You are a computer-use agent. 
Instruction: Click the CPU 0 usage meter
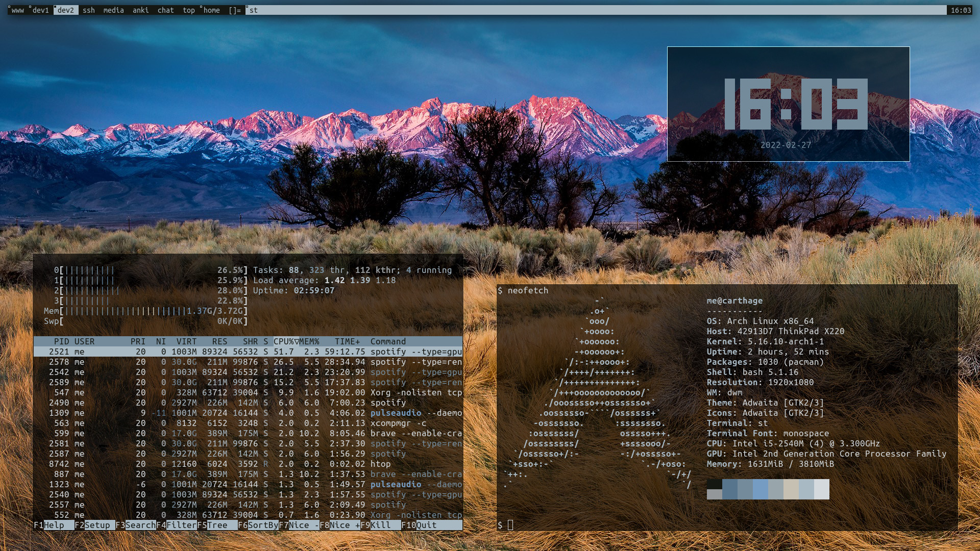[x=151, y=270]
